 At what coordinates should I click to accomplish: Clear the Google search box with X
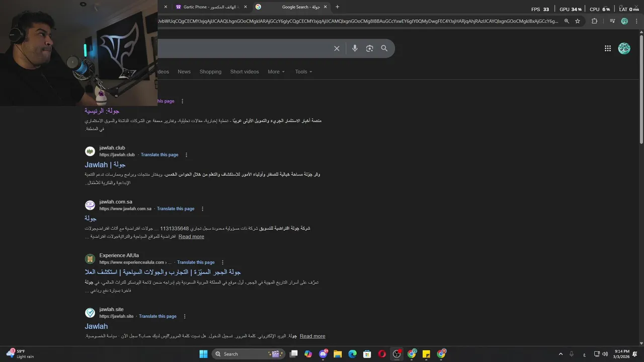coord(337,48)
